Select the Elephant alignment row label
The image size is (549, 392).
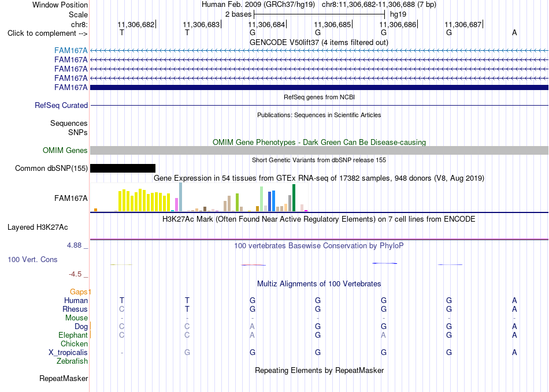[73, 335]
